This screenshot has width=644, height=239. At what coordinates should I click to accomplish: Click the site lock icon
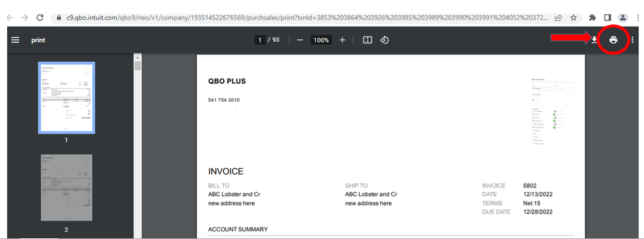click(x=59, y=17)
